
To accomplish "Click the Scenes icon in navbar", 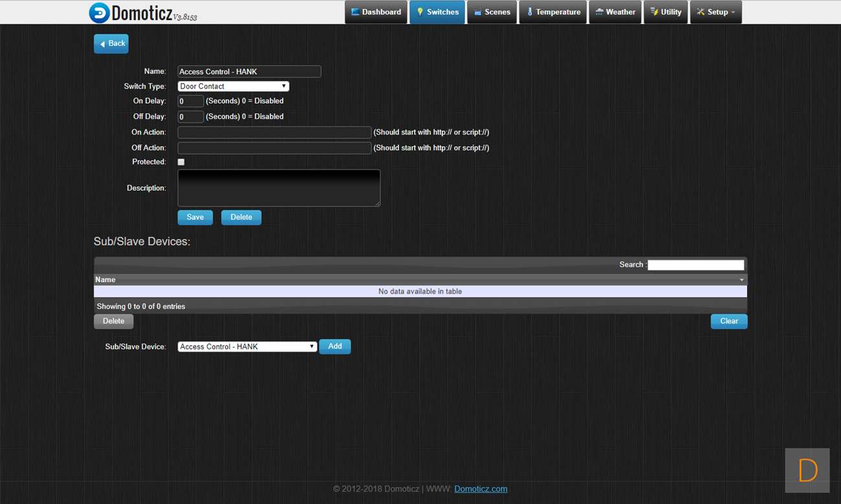I will point(477,12).
